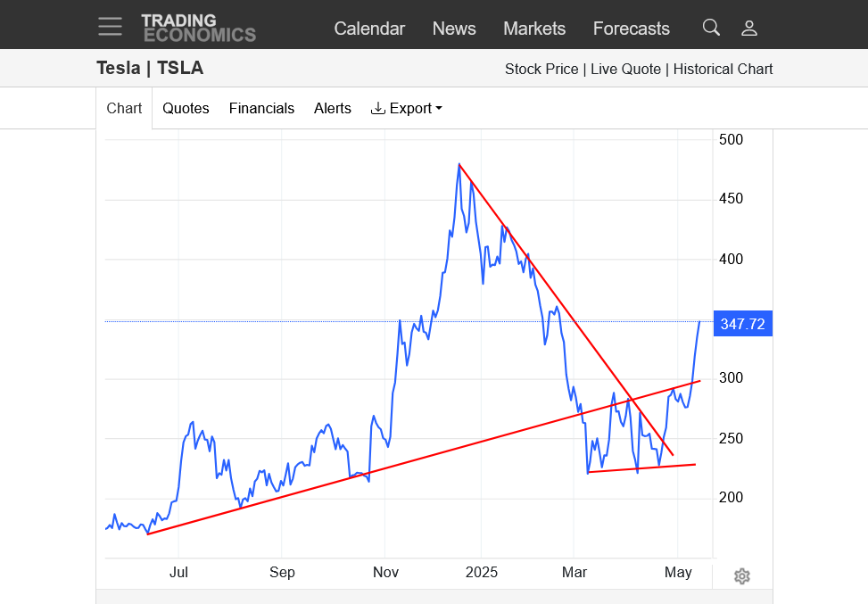
Task: Open Forecasts in top navigation
Action: [x=631, y=29]
